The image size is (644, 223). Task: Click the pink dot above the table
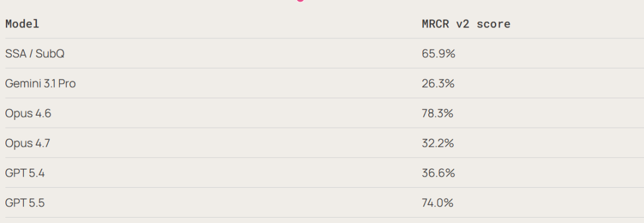click(300, 1)
